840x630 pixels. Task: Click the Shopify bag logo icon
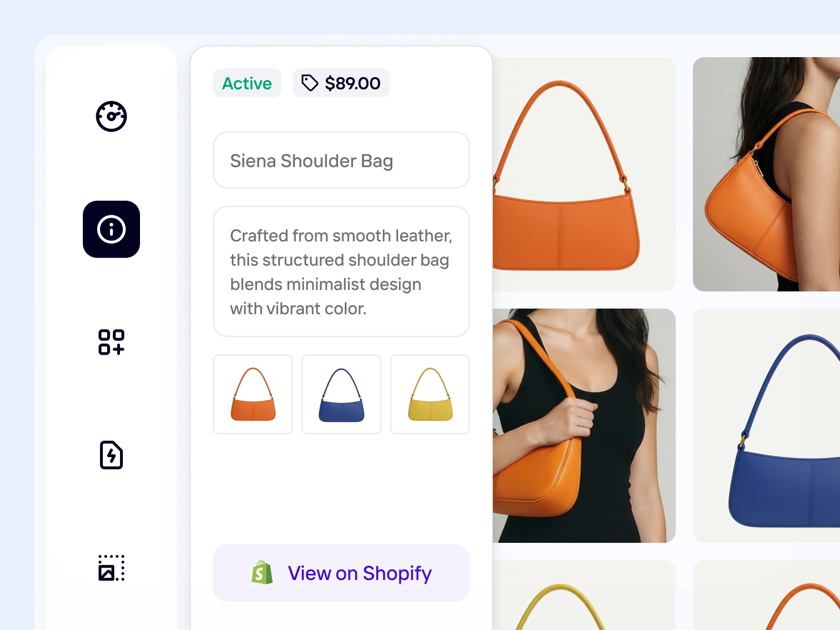[262, 572]
